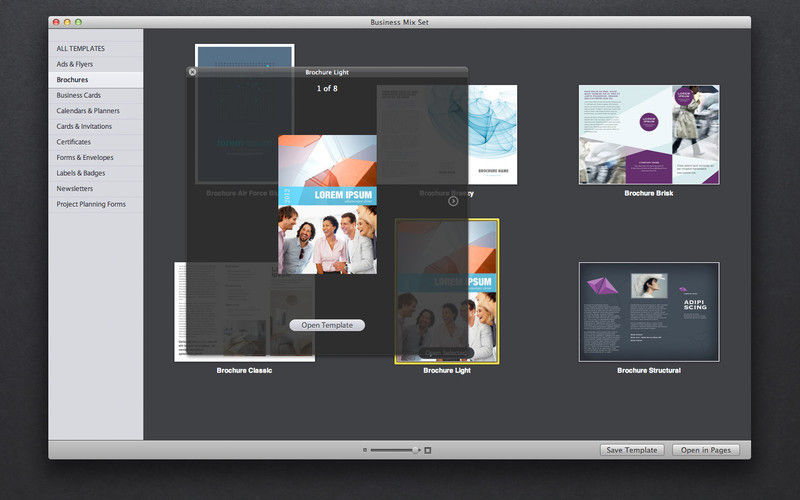800x500 pixels.
Task: Click the 'Brochure Classic' label
Action: [x=244, y=370]
